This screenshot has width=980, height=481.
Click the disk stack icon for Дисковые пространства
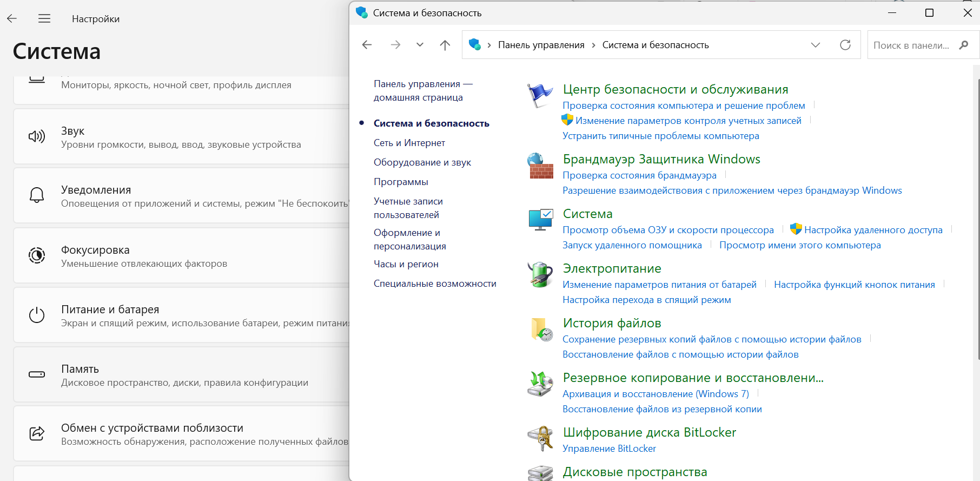(540, 473)
